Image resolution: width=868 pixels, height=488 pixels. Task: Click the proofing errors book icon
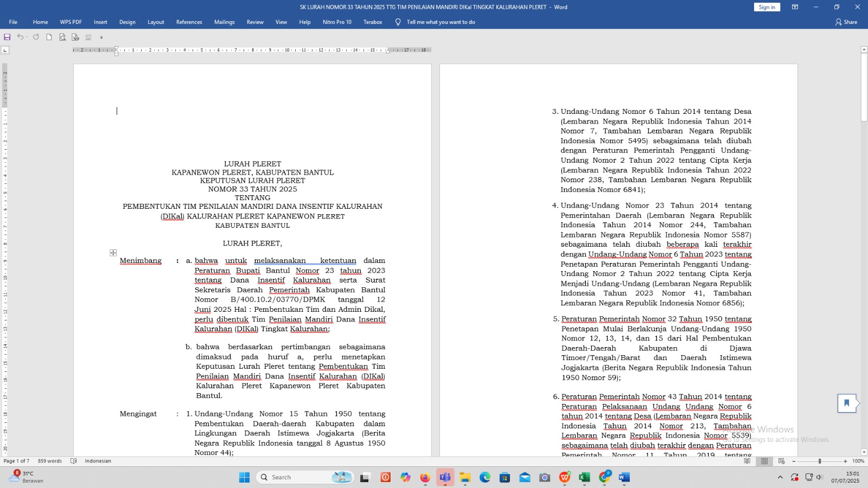(74, 461)
